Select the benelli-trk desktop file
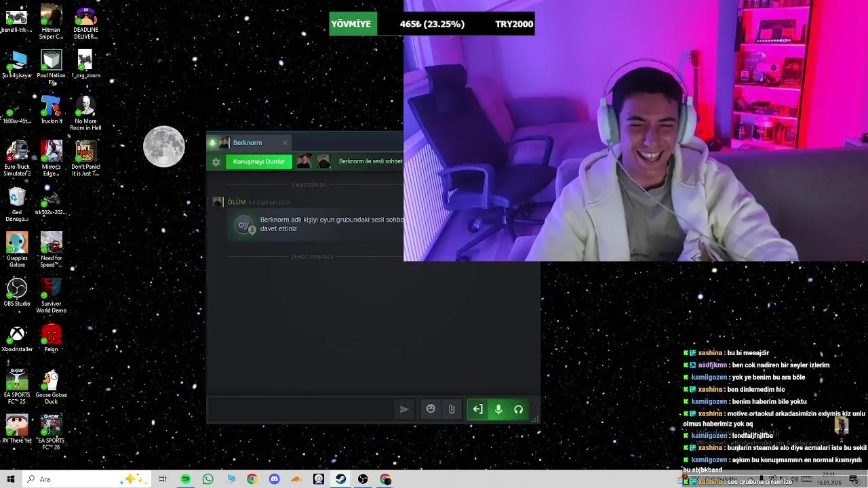The image size is (868, 488). 16,20
